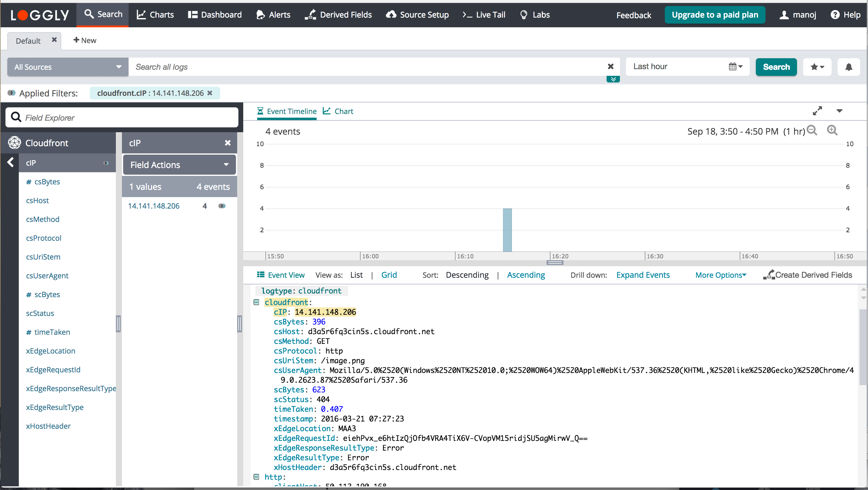The width and height of the screenshot is (868, 490).
Task: Open the All Sources dropdown
Action: (68, 67)
